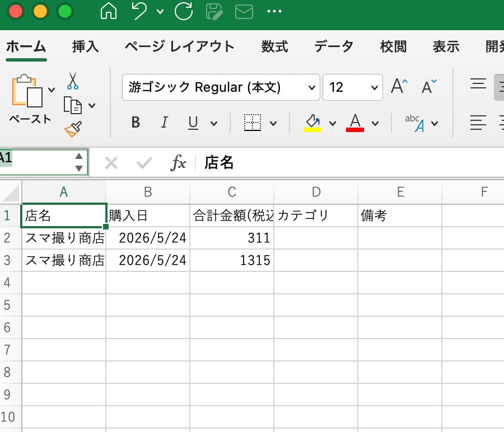Click the ペースト clipboard icon
The image size is (504, 432).
(x=27, y=91)
